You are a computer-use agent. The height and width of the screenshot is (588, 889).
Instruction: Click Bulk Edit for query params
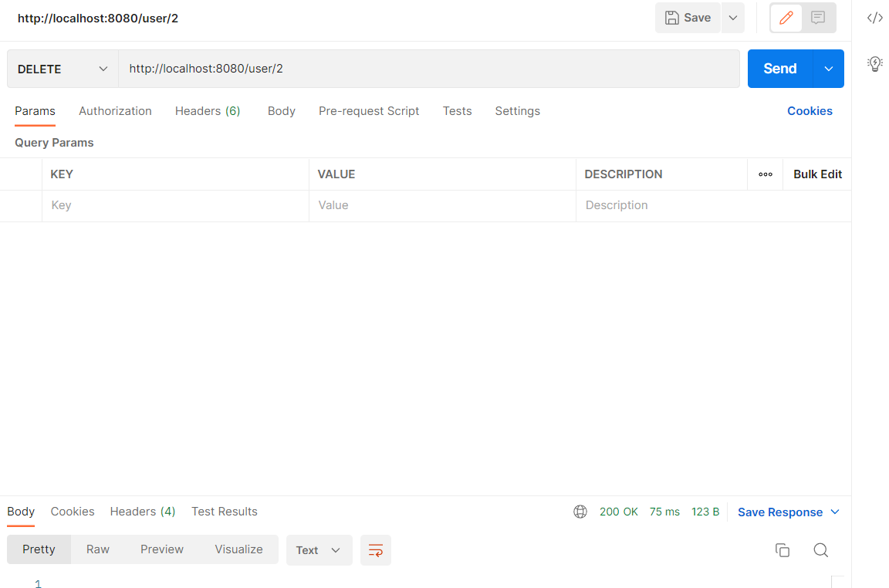pyautogui.click(x=817, y=174)
